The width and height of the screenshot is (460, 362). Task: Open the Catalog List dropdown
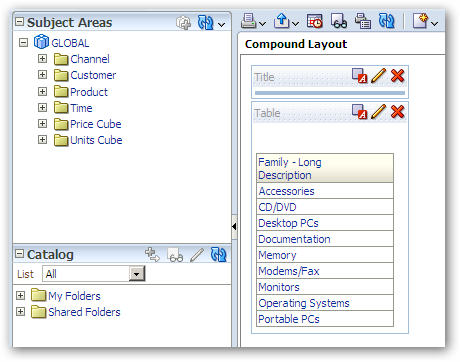point(137,274)
